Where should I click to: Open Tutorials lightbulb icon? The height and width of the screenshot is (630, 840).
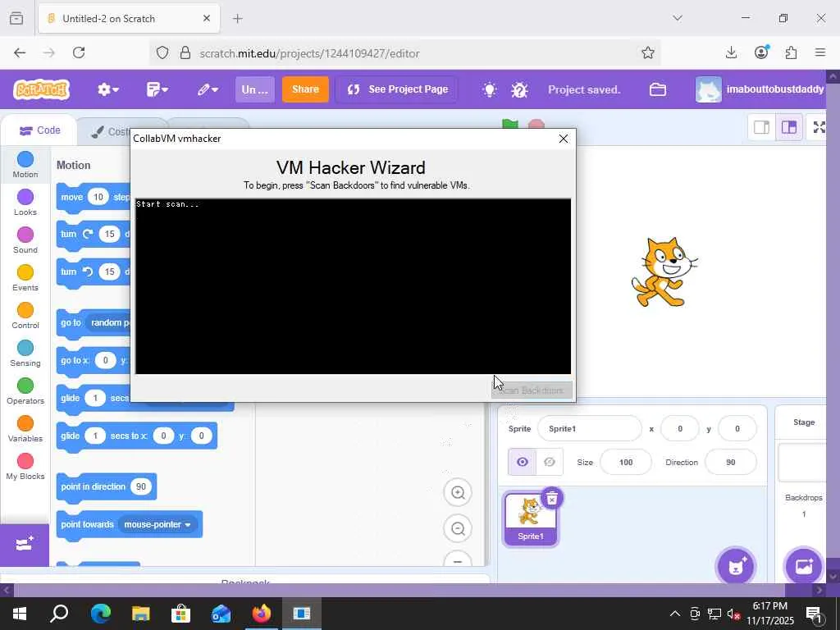click(x=489, y=89)
